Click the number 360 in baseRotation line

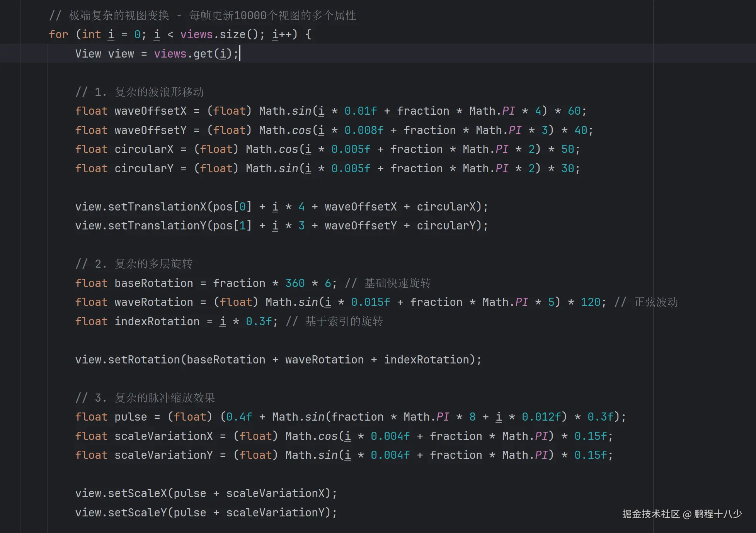pos(295,283)
